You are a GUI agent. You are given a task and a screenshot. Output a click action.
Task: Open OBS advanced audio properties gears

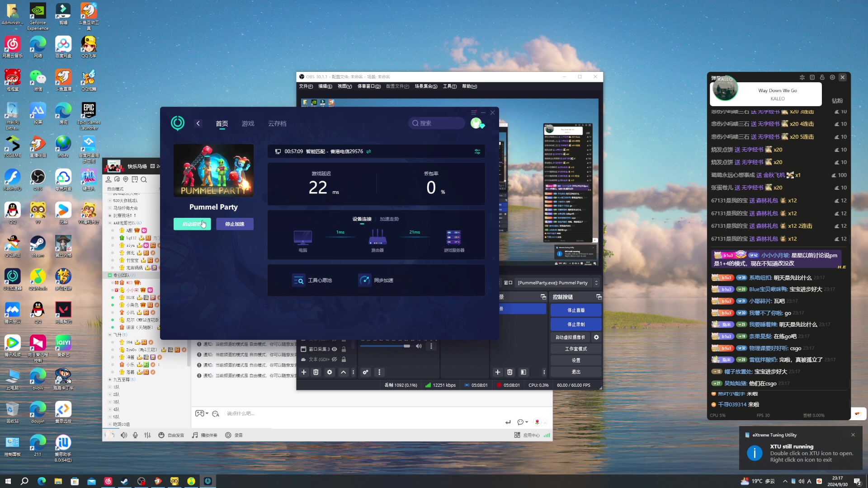(365, 372)
